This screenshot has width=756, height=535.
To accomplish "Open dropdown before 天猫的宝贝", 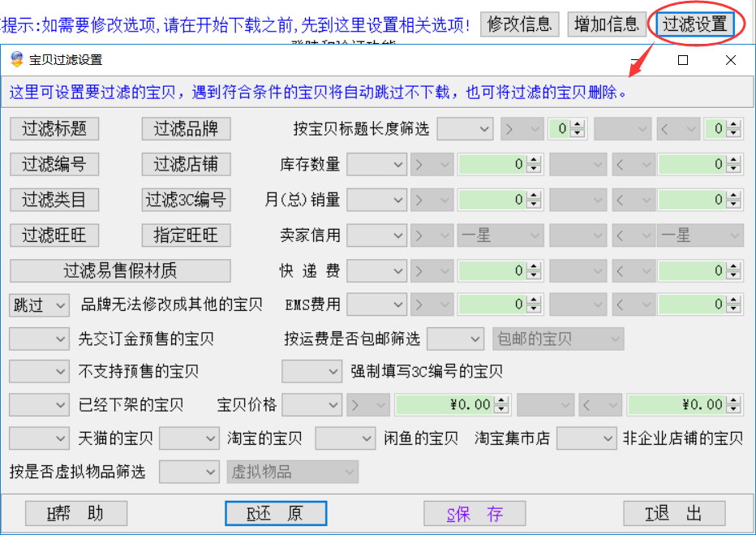I will pos(40,438).
